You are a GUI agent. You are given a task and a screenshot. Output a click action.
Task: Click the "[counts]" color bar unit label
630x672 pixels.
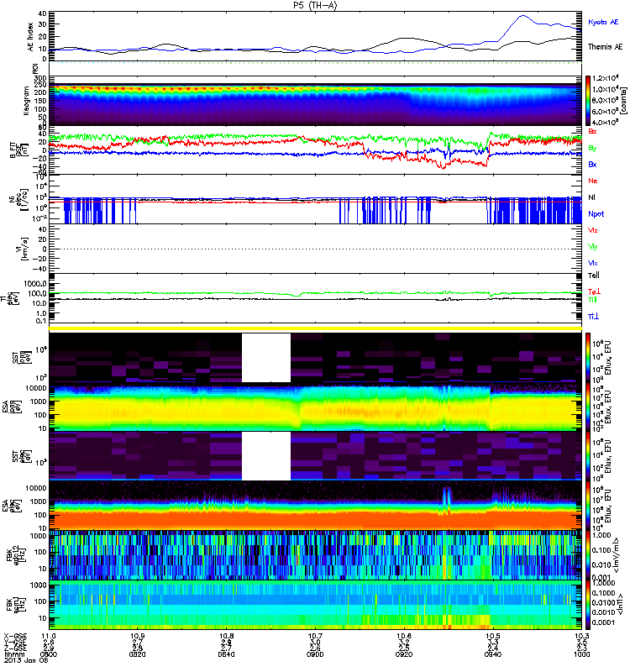click(x=623, y=101)
